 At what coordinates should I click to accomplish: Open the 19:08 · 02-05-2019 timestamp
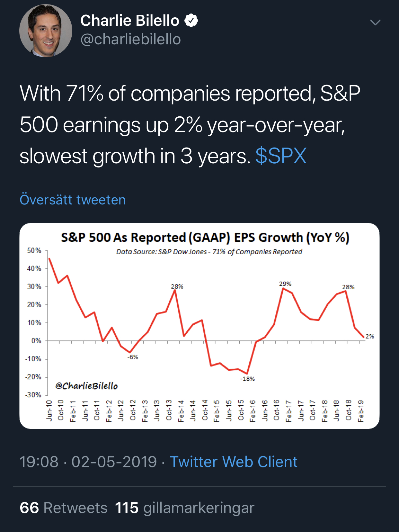(88, 462)
